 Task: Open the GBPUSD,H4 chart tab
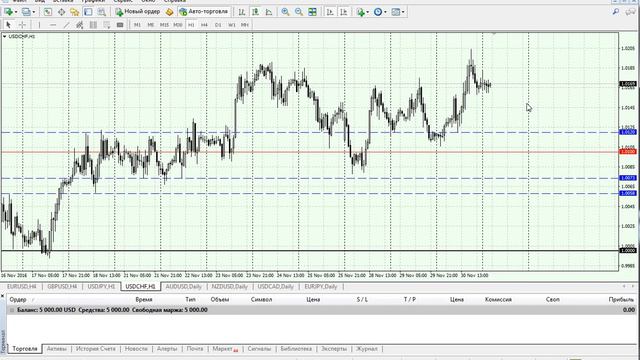[62, 287]
